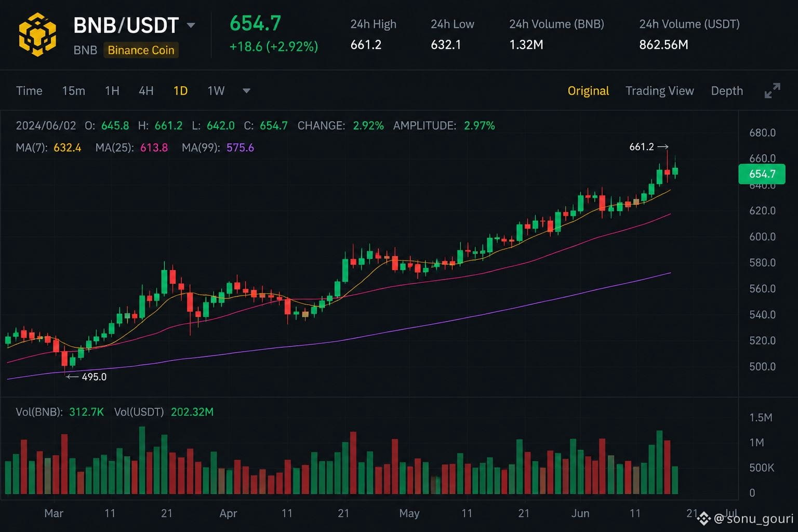
Task: Click the MA(99) indicator value 575.6
Action: pyautogui.click(x=240, y=148)
